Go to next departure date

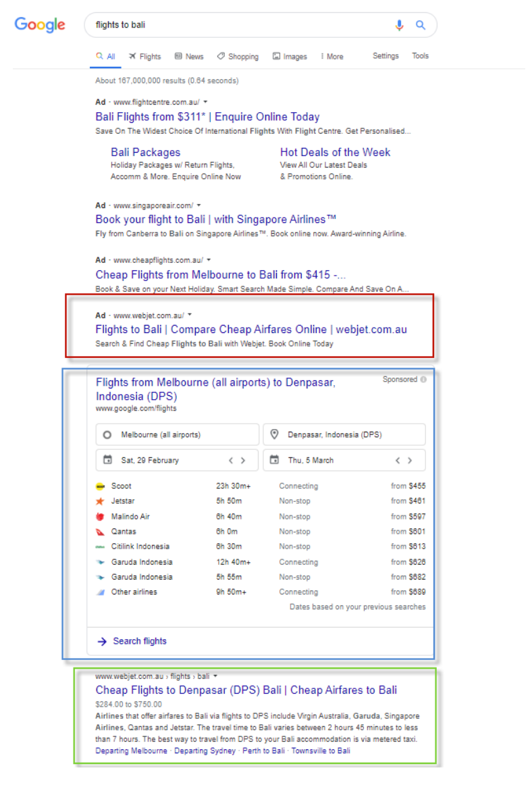243,461
